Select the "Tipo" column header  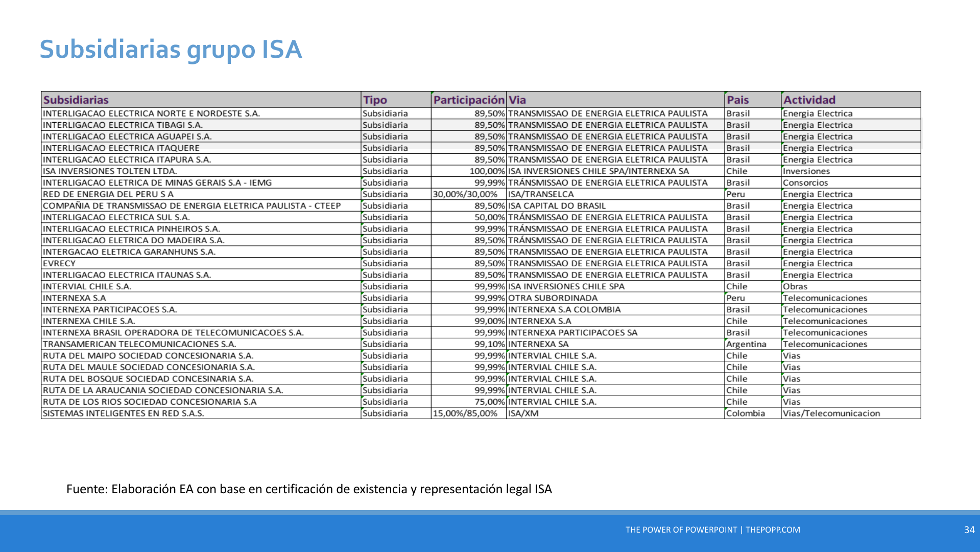tap(396, 100)
